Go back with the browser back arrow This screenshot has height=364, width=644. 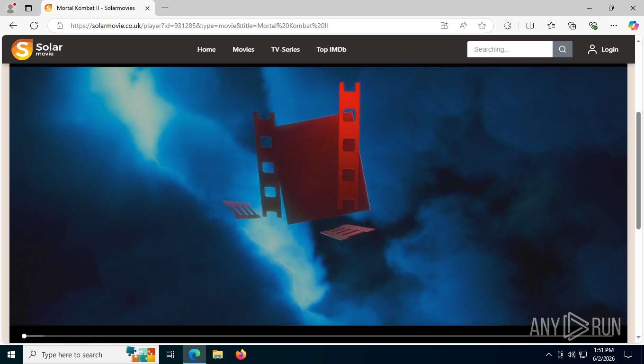point(13,26)
